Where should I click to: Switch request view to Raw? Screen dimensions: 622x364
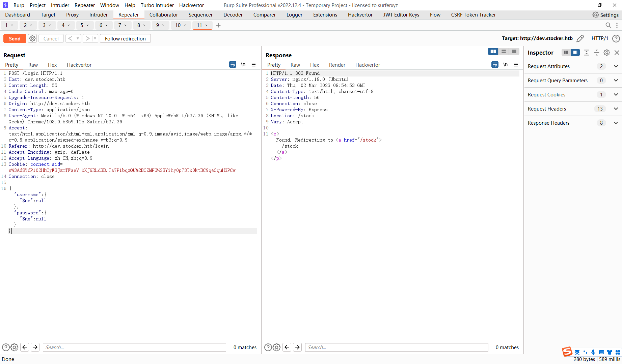33,65
